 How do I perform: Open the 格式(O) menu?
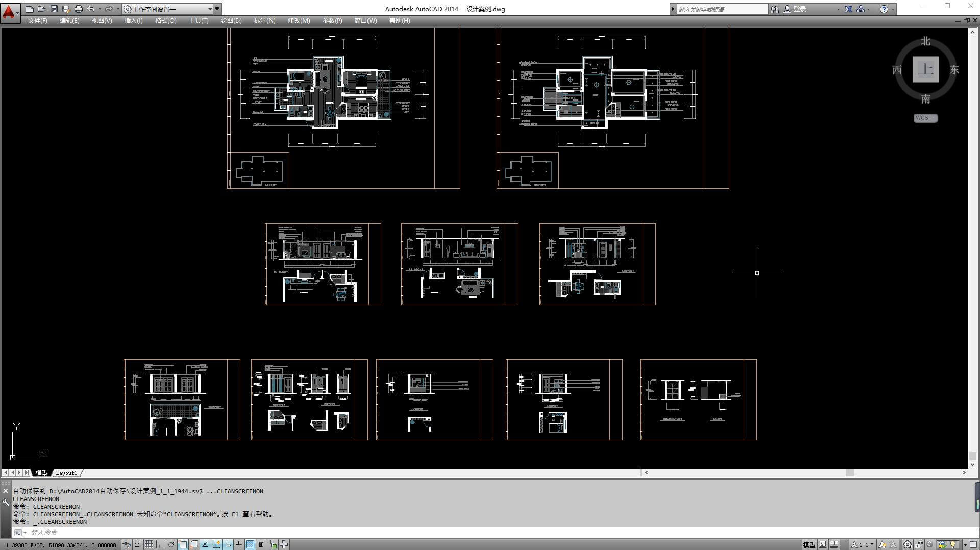(x=165, y=21)
